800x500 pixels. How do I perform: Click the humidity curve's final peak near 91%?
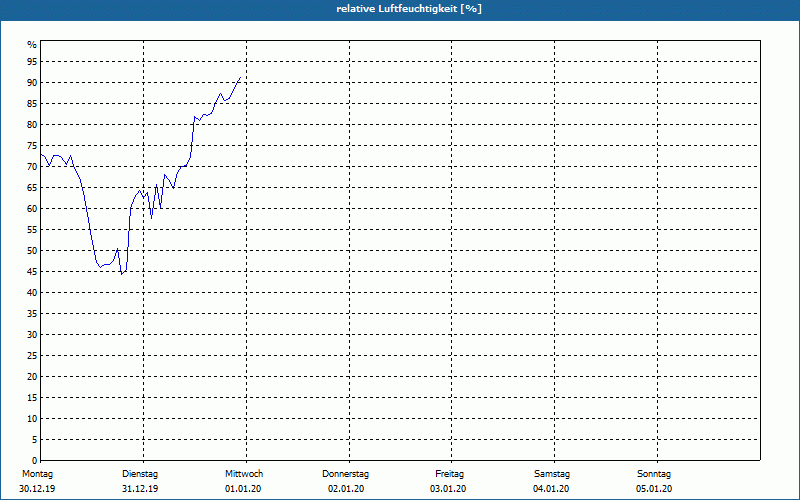tap(240, 78)
